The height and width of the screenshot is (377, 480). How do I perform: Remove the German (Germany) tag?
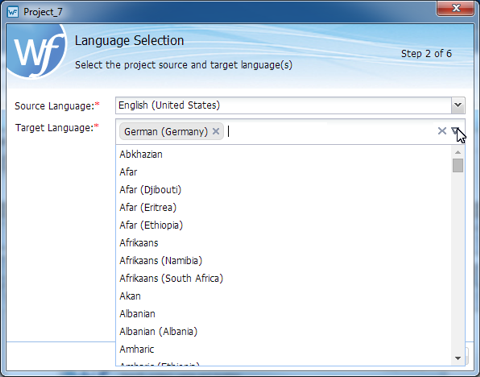click(x=216, y=131)
